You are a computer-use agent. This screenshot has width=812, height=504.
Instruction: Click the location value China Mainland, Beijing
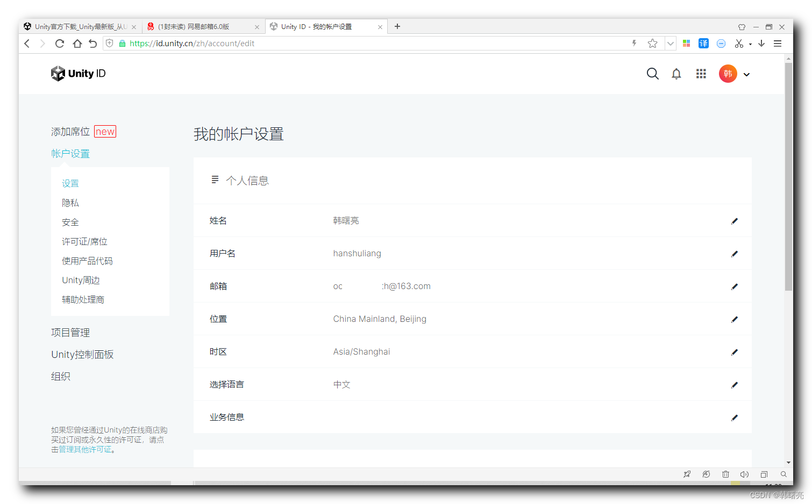click(x=380, y=319)
